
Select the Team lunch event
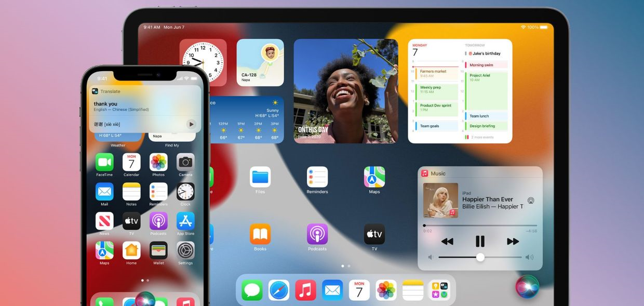pyautogui.click(x=486, y=116)
